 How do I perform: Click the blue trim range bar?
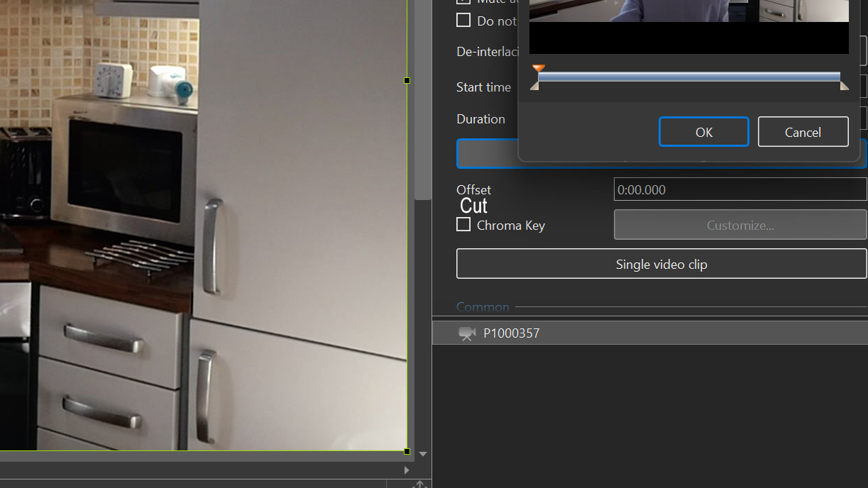(688, 77)
